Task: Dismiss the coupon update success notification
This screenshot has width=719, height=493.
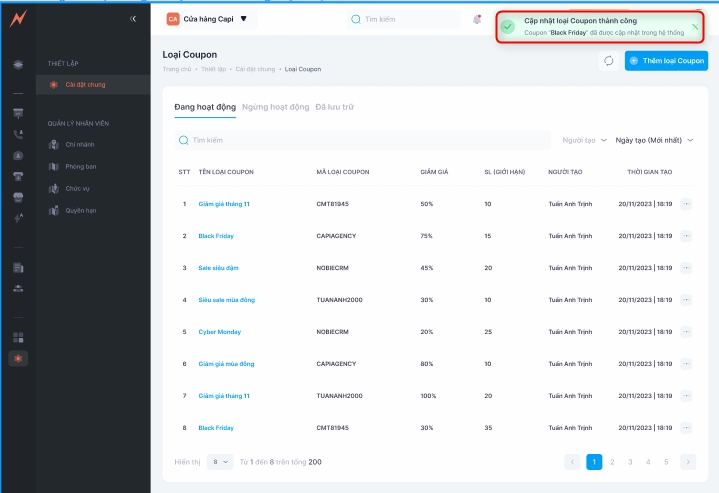Action: pos(694,27)
